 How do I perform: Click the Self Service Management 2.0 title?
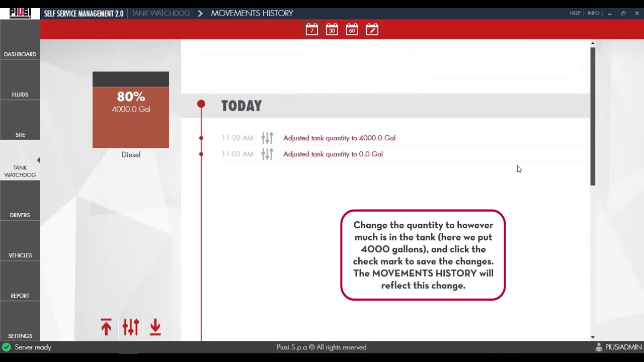[84, 14]
